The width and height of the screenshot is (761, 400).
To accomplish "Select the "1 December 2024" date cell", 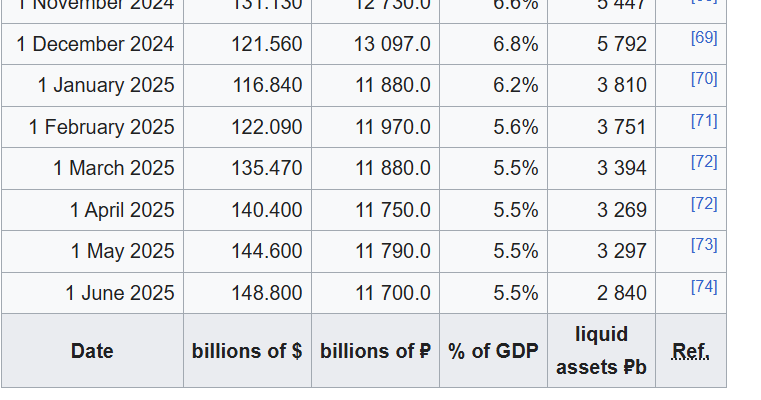I will point(95,44).
